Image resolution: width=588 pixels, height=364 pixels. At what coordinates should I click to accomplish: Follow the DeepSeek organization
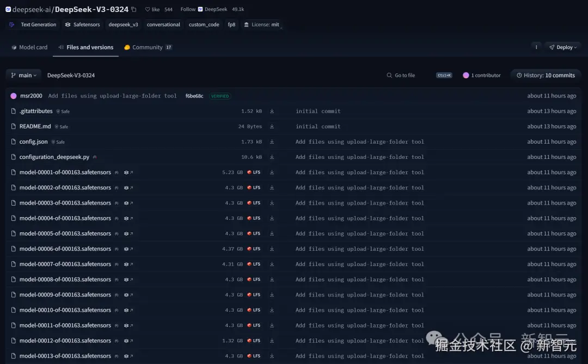click(x=188, y=9)
